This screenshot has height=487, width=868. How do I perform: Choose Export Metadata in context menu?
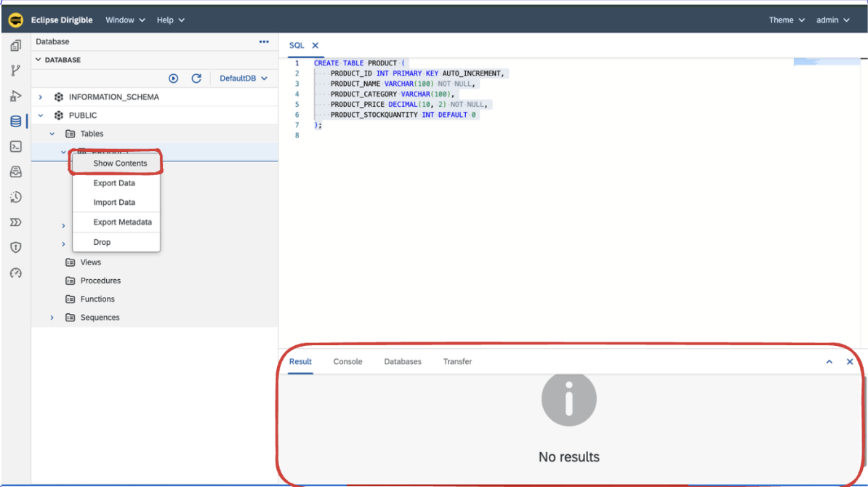(122, 222)
